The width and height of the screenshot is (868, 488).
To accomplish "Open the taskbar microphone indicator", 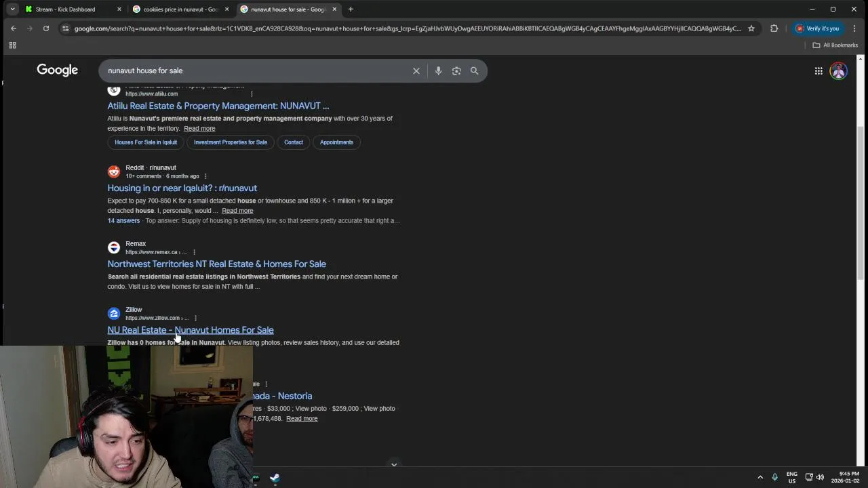I will click(x=774, y=477).
